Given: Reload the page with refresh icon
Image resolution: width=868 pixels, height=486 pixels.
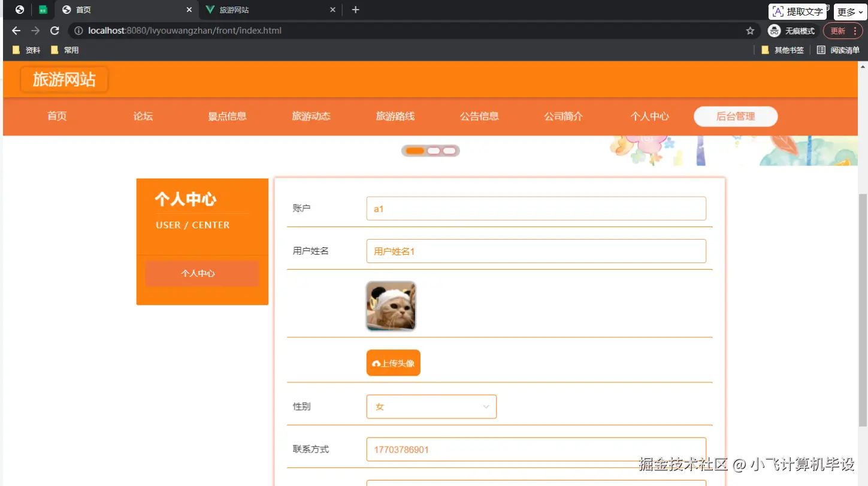Looking at the screenshot, I should click(55, 31).
